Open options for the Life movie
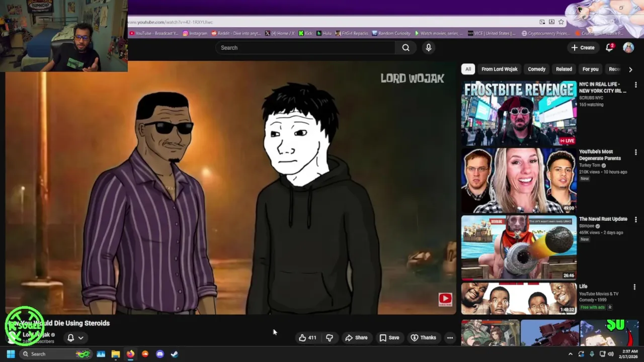Image resolution: width=644 pixels, height=362 pixels. pos(635,287)
